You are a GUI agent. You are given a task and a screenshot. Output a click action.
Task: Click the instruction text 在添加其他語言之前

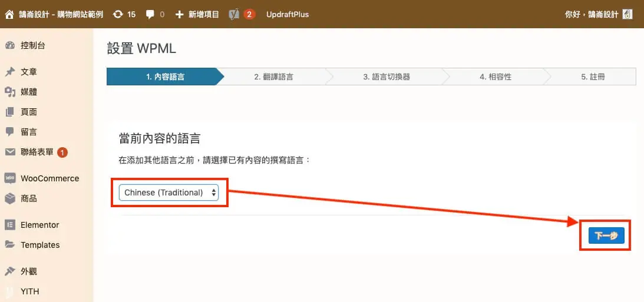pyautogui.click(x=155, y=161)
